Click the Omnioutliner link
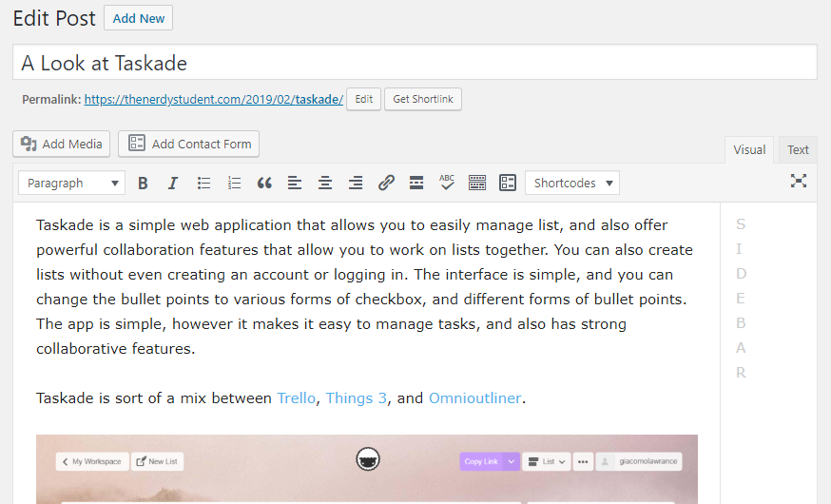Screen dimensions: 831x504 [474, 398]
